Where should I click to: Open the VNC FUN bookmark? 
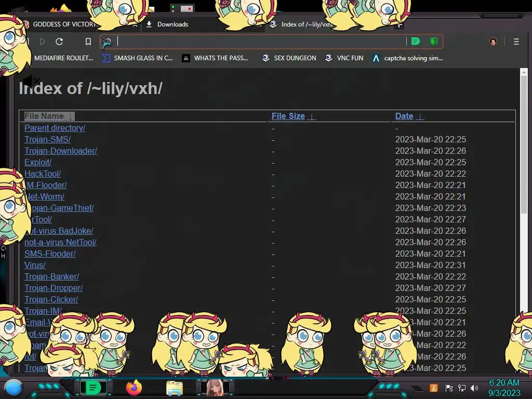(344, 58)
